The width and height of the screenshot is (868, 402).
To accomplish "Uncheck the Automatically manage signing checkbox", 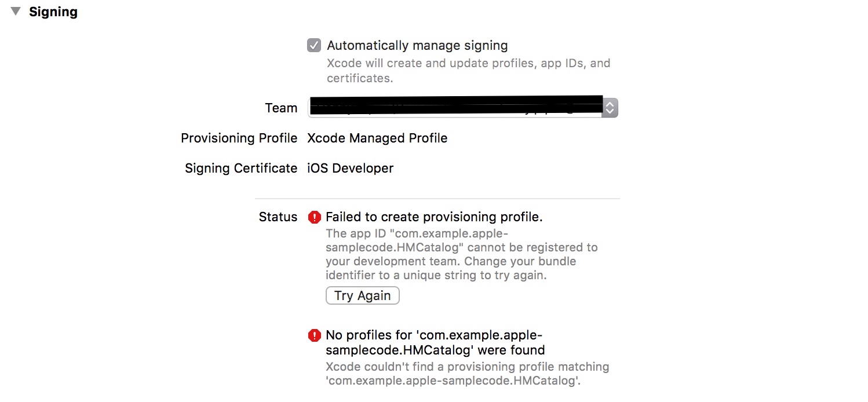I will (314, 45).
